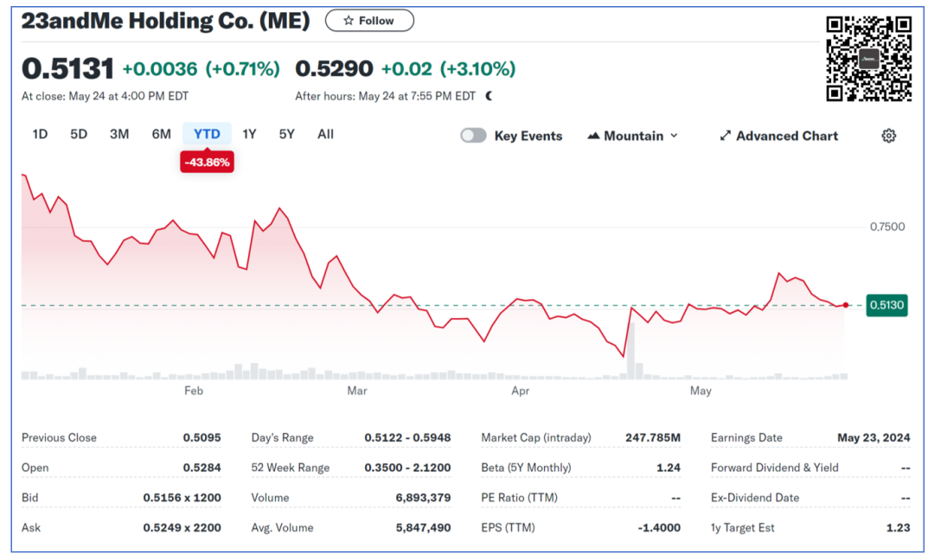Image resolution: width=934 pixels, height=560 pixels.
Task: Switch to 5Y time range
Action: click(287, 134)
